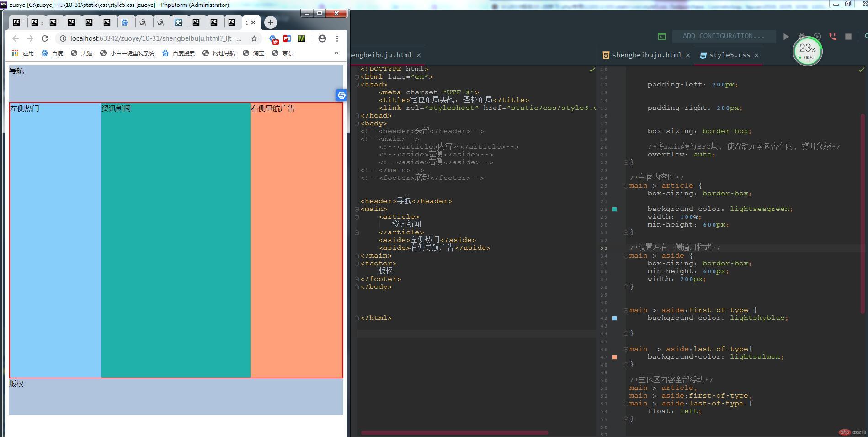Viewport: 868px width, 437px height.
Task: Click the 'overflow: auto;' CSS line
Action: tap(681, 155)
